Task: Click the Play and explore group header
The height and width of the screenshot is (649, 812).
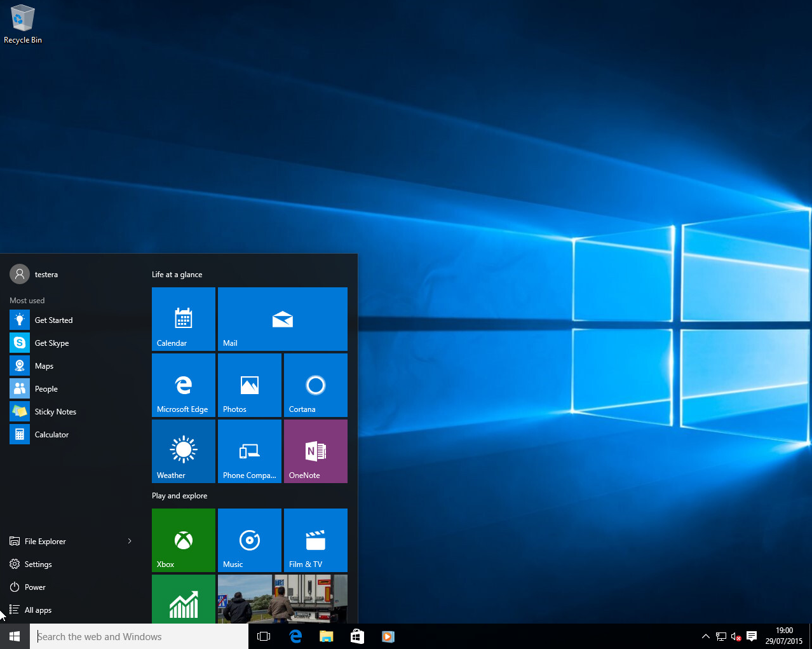Action: [179, 496]
